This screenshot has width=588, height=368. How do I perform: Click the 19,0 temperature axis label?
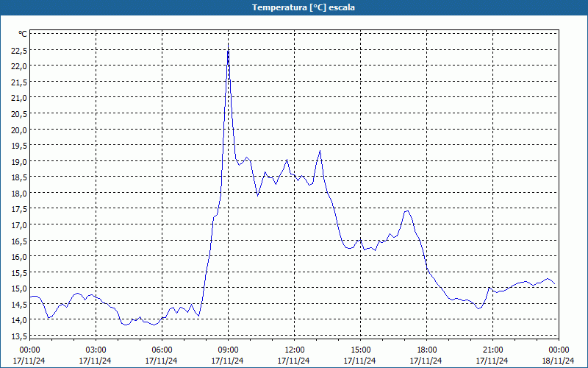19,161
